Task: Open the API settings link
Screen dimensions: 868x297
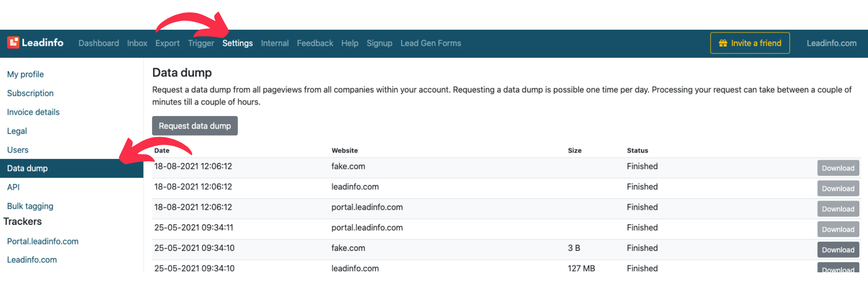Action: pos(13,187)
